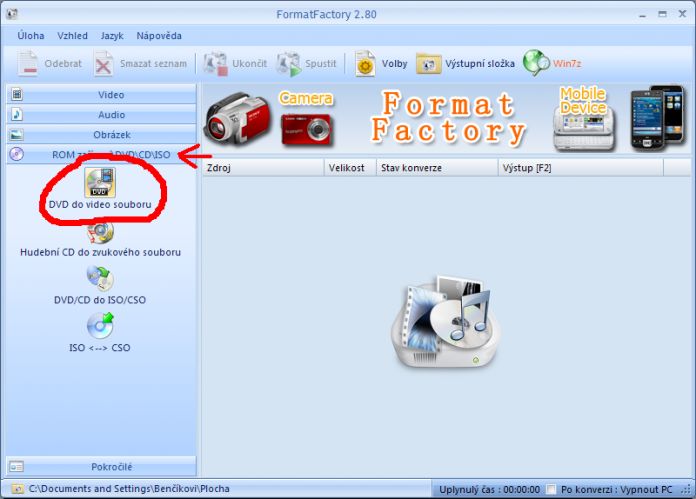This screenshot has height=499, width=696.
Task: Click the Výstup [F2] column header
Action: pyautogui.click(x=581, y=168)
